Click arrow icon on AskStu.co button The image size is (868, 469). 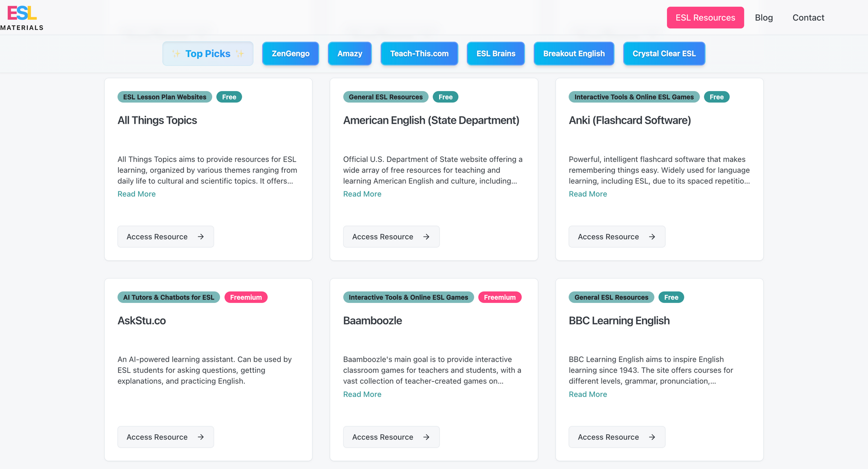click(201, 437)
